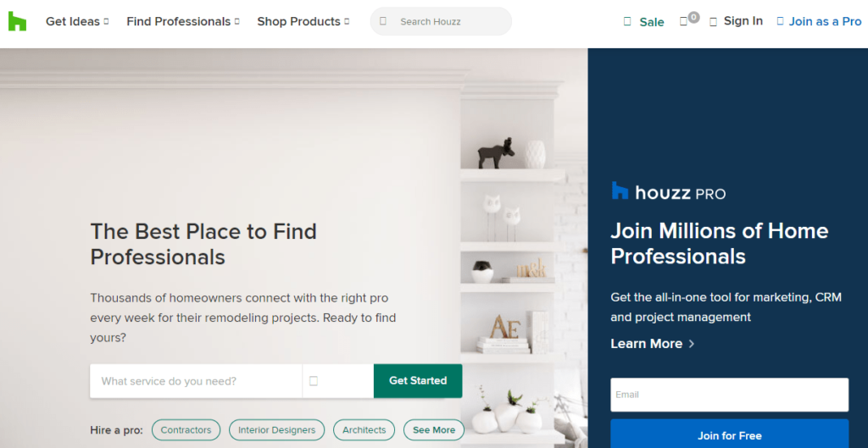Click the Join for Free button
868x448 pixels.
729,434
